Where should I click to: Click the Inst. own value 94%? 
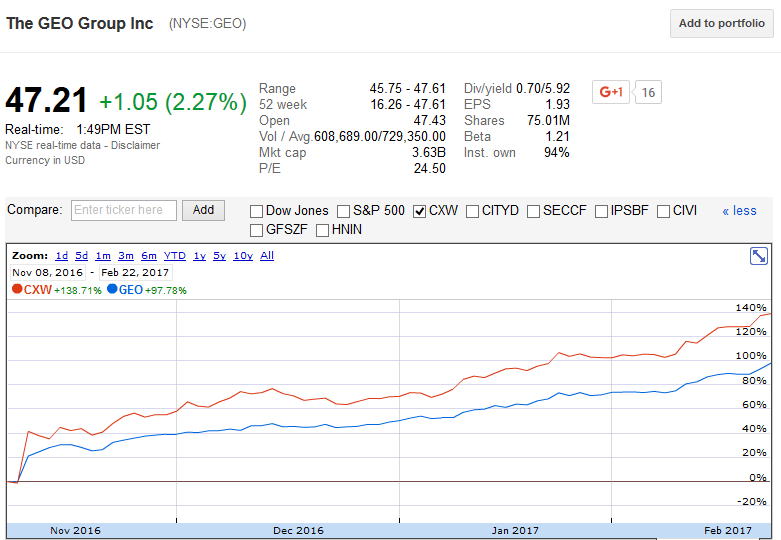(557, 152)
